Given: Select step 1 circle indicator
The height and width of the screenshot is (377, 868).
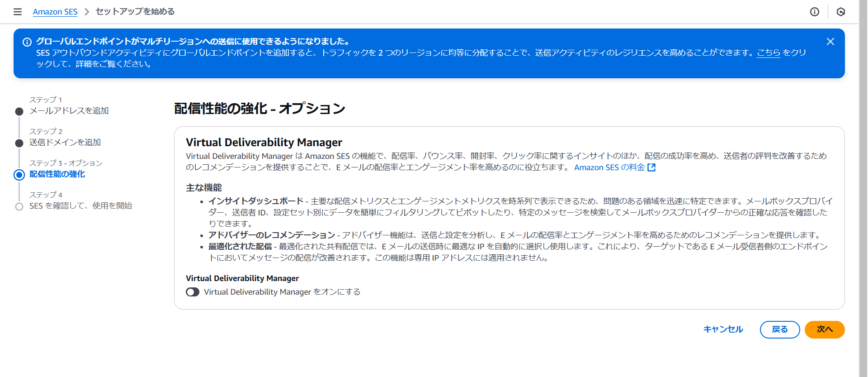Looking at the screenshot, I should click(19, 111).
